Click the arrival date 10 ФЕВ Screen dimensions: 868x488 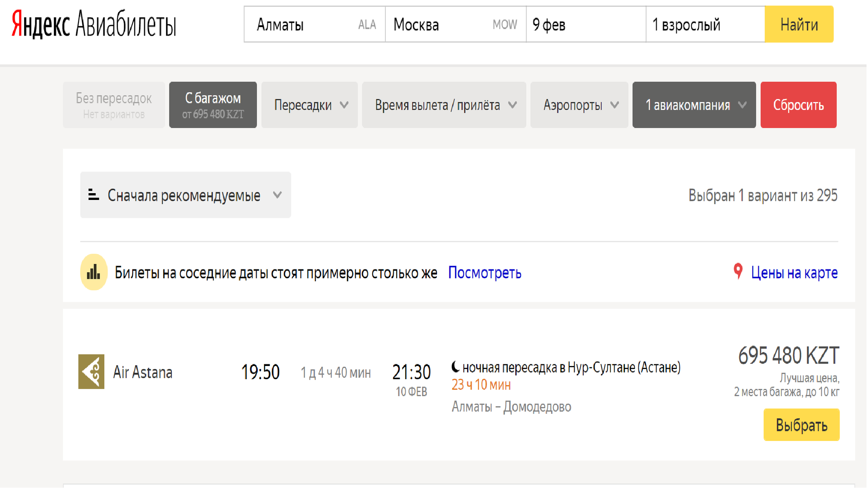(x=411, y=392)
